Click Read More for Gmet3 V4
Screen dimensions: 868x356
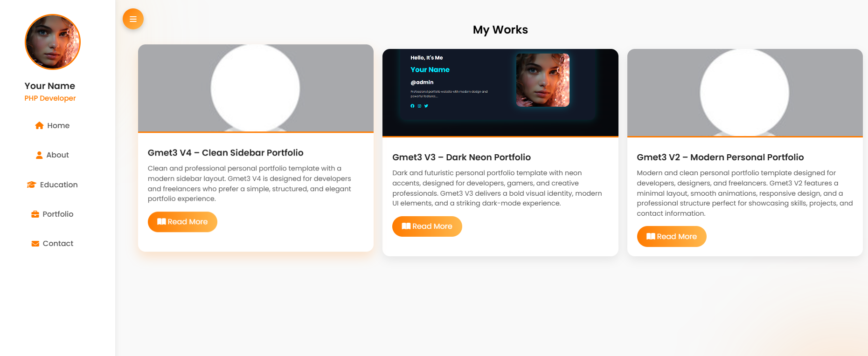point(182,222)
